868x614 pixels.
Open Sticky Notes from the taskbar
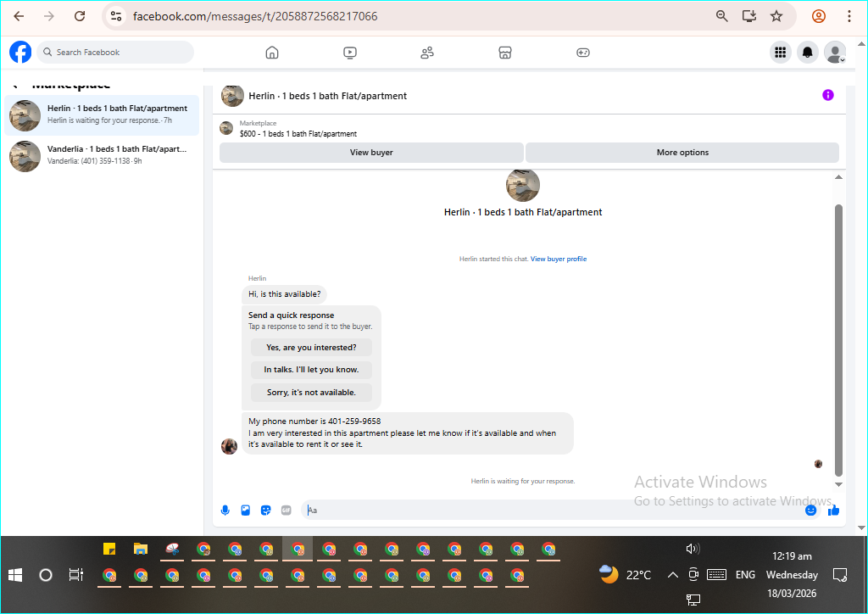coord(109,550)
